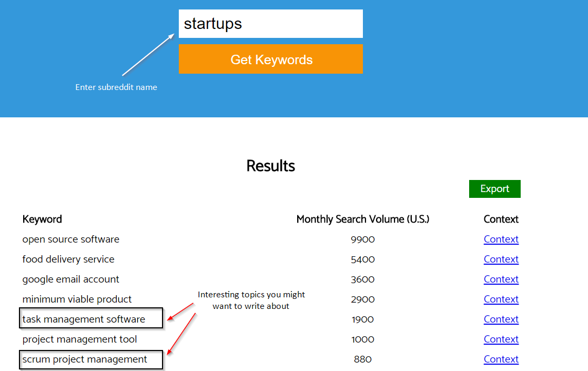Open Context for google email account
588x371 pixels.
pos(500,279)
